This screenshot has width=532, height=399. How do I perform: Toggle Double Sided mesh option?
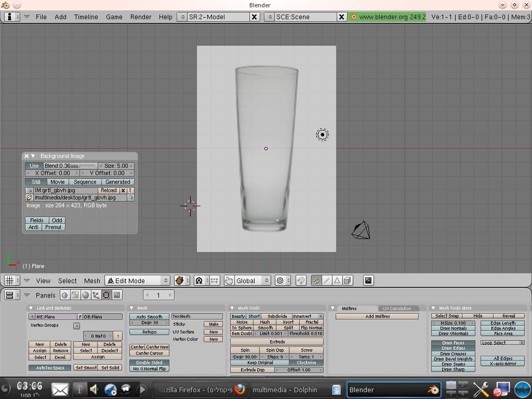149,363
